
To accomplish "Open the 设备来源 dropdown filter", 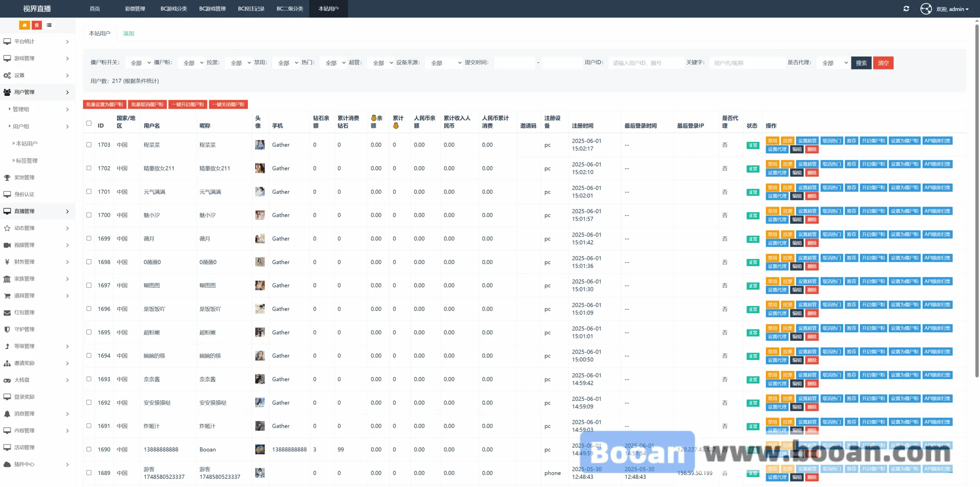I will coord(444,63).
